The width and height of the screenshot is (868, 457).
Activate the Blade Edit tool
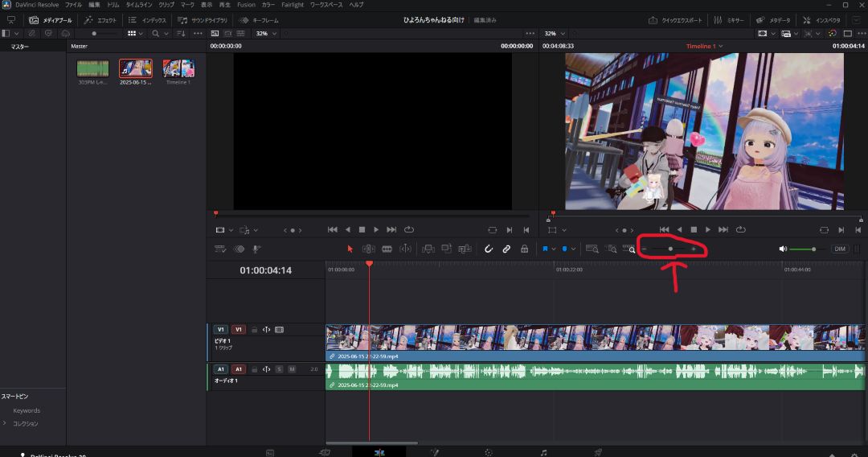tap(387, 249)
